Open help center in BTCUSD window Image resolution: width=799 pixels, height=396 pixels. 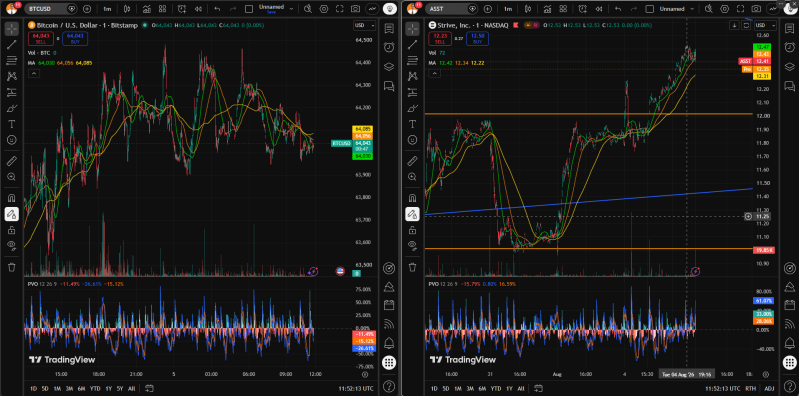389,385
